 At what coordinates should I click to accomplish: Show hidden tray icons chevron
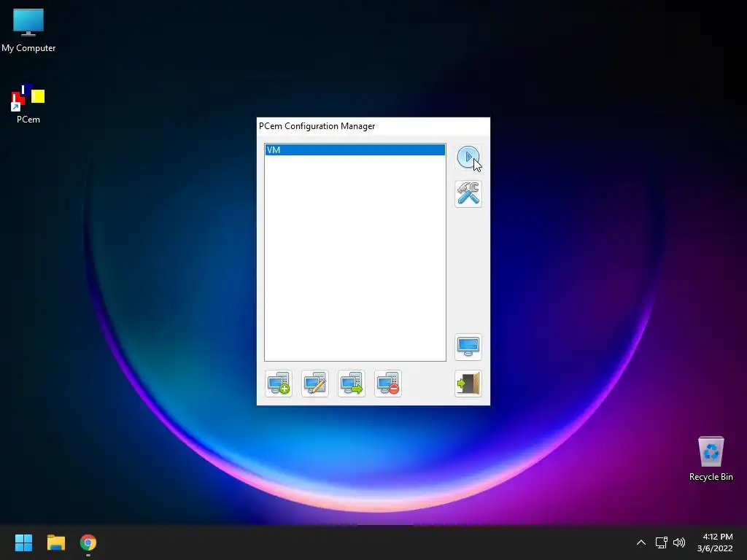641,542
